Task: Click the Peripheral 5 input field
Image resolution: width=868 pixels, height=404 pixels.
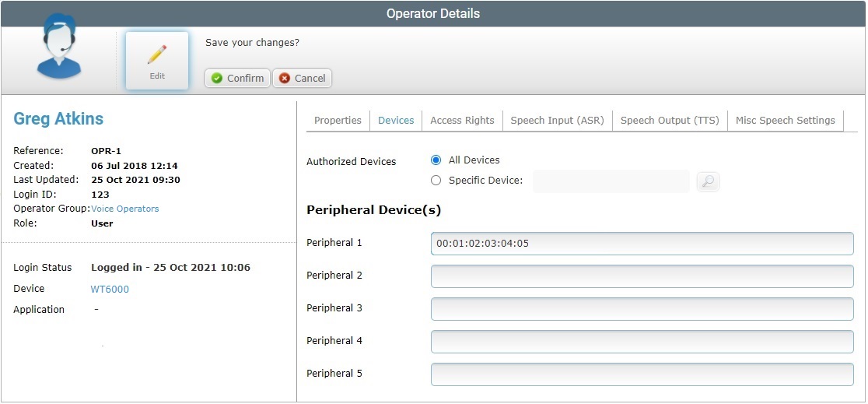Action: [x=642, y=374]
